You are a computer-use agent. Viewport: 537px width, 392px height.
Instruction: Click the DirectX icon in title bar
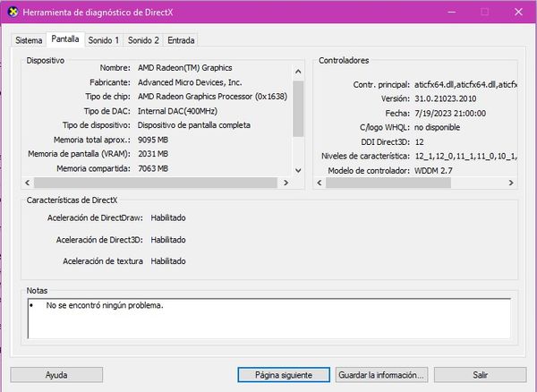(x=13, y=12)
